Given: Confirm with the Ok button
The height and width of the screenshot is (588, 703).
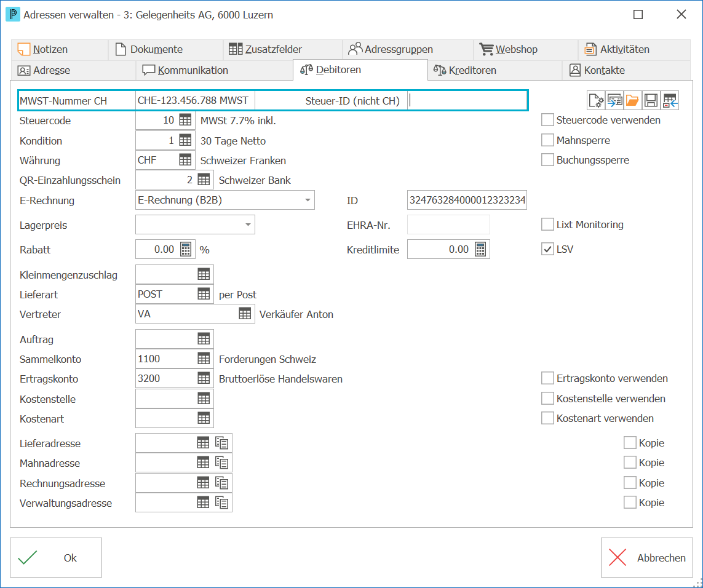Looking at the screenshot, I should (56, 557).
